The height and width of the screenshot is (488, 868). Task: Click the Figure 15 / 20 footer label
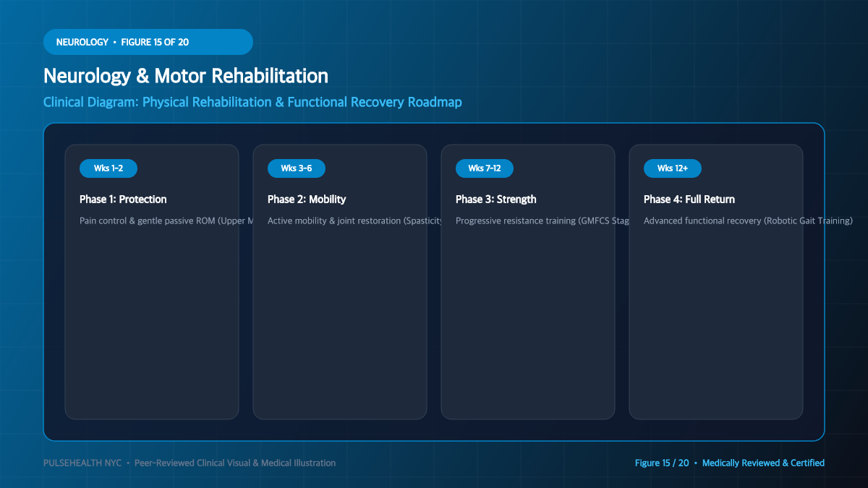730,463
